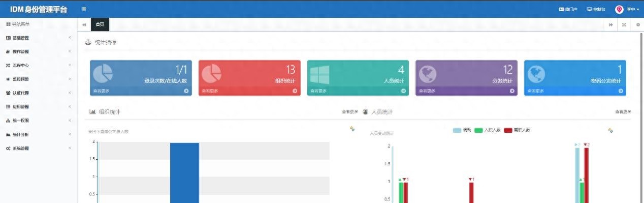Click the sitemap icon beside 统一权限
Viewport: 644px width, 203px height.
tap(8, 121)
